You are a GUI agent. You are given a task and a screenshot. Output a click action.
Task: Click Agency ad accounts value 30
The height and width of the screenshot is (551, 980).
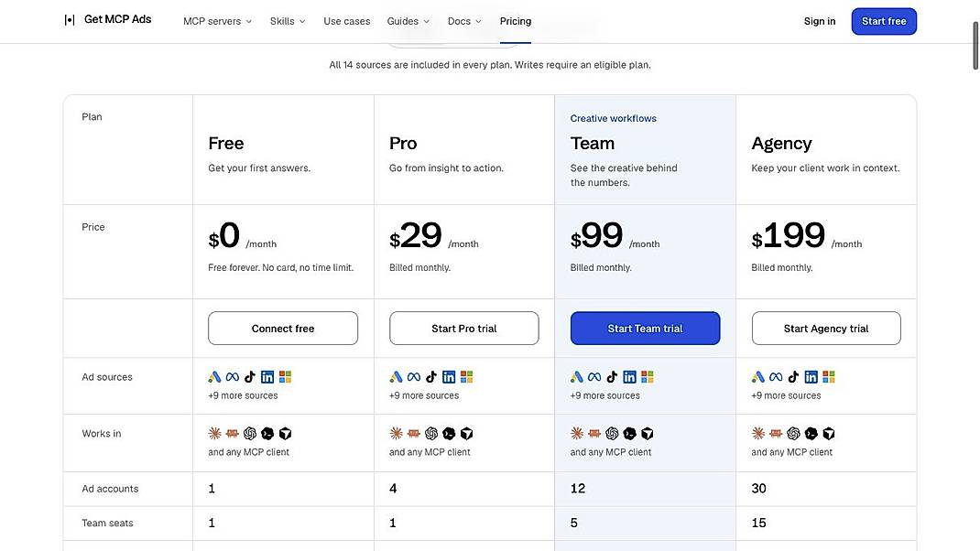pos(758,489)
